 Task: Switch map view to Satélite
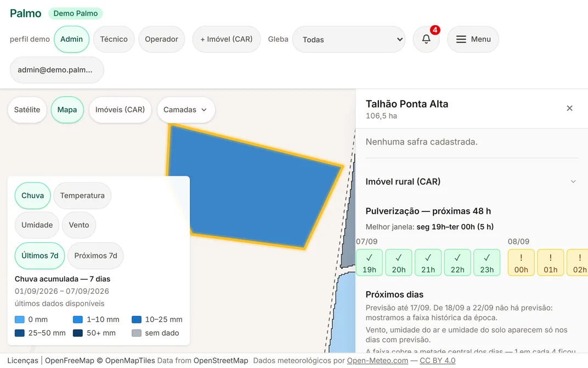[x=27, y=110]
